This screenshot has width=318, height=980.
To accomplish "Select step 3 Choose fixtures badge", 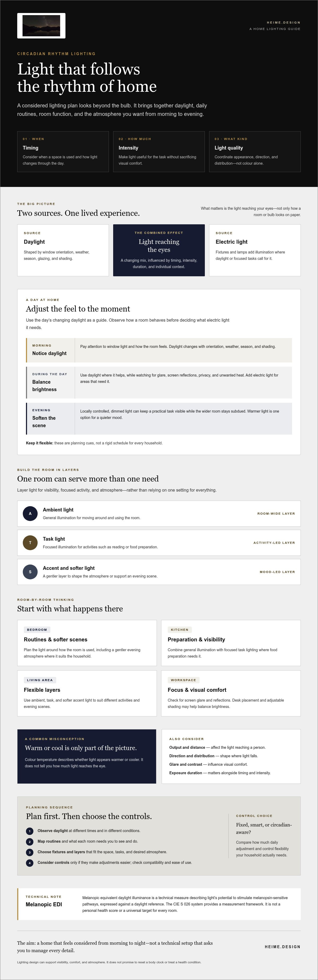I will click(30, 852).
